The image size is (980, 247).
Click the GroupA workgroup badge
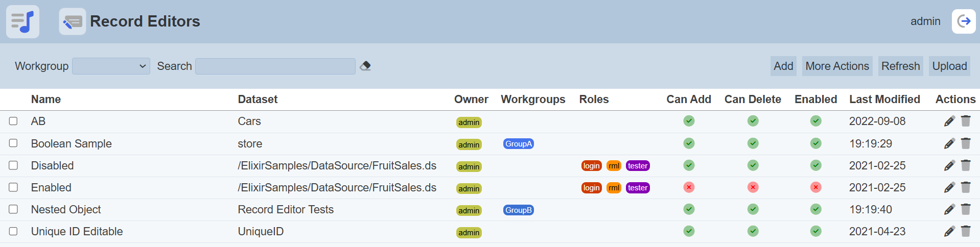pyautogui.click(x=518, y=144)
